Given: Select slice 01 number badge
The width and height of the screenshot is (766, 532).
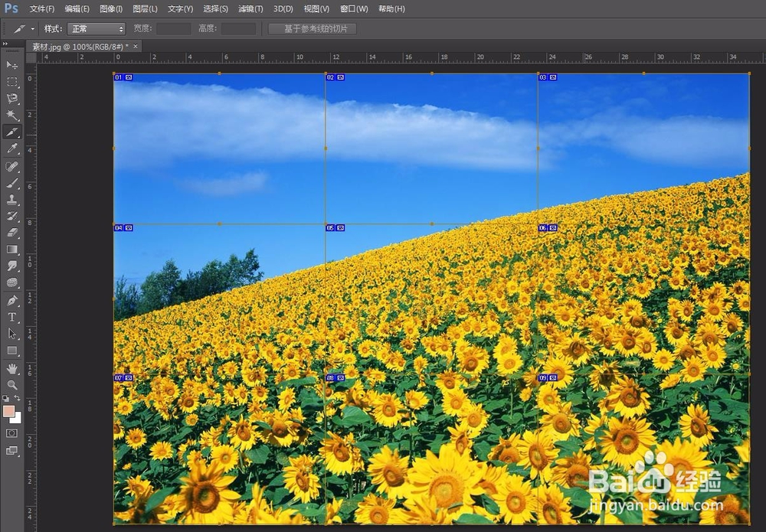Looking at the screenshot, I should pyautogui.click(x=118, y=77).
